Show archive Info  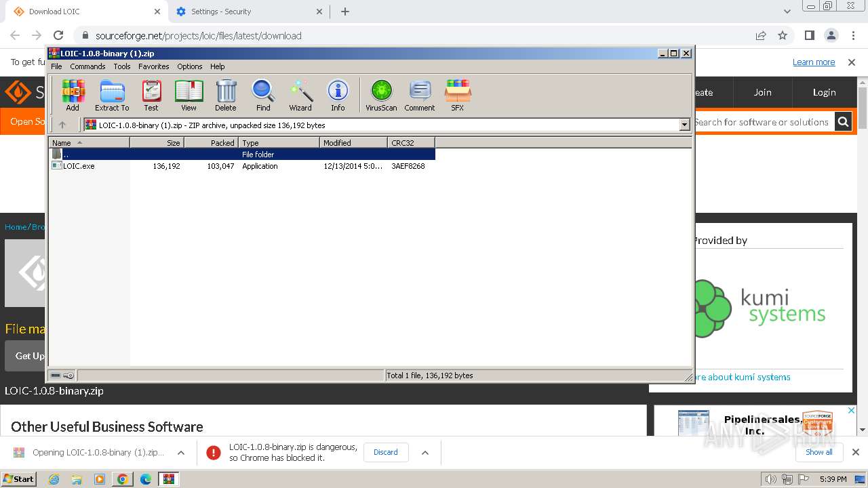point(338,95)
